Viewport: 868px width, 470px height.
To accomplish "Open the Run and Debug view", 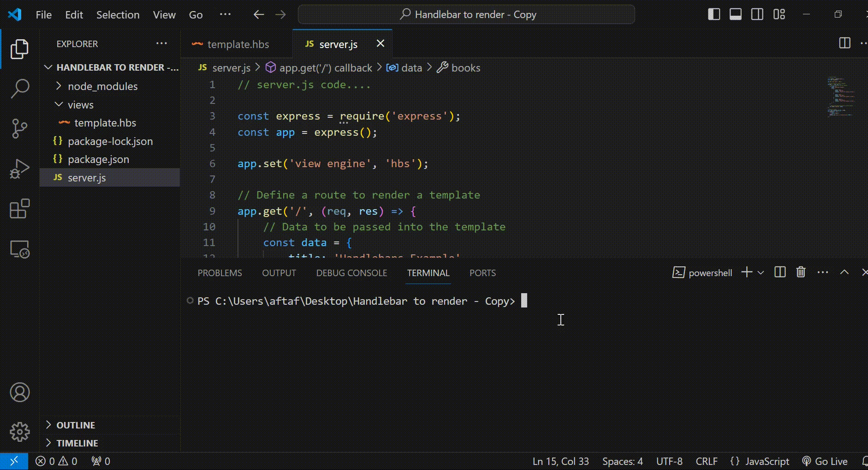I will 19,169.
